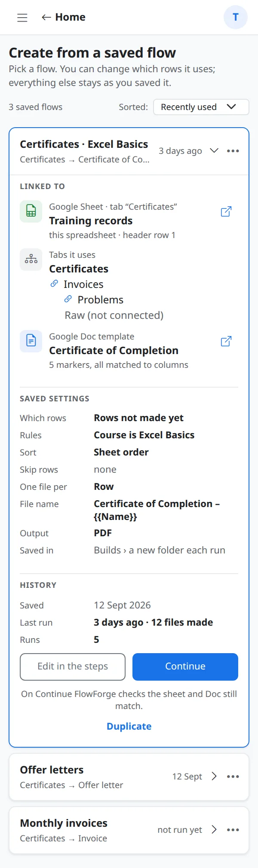The height and width of the screenshot is (868, 258).
Task: Open more options for Certificates · Excel Basics
Action: [233, 151]
